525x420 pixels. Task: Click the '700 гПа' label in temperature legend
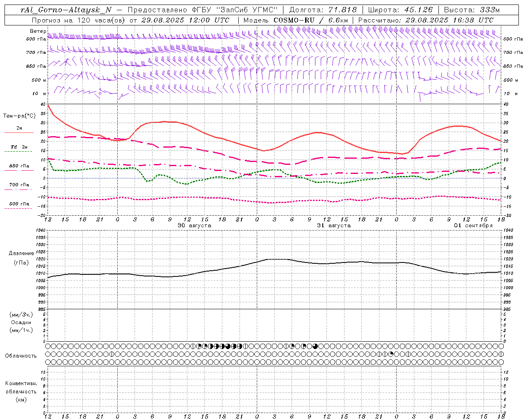click(x=19, y=185)
